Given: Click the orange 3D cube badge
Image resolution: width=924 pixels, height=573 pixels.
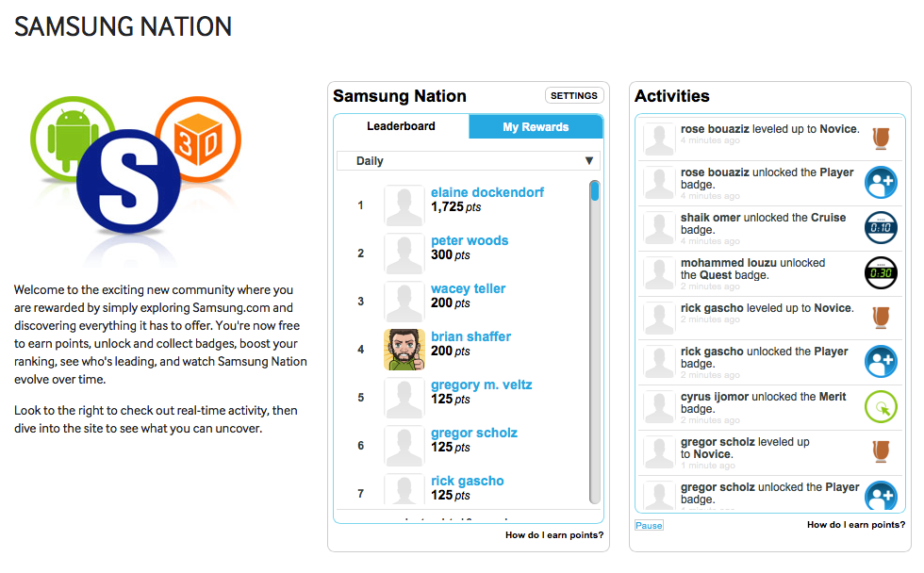Looking at the screenshot, I should [199, 139].
